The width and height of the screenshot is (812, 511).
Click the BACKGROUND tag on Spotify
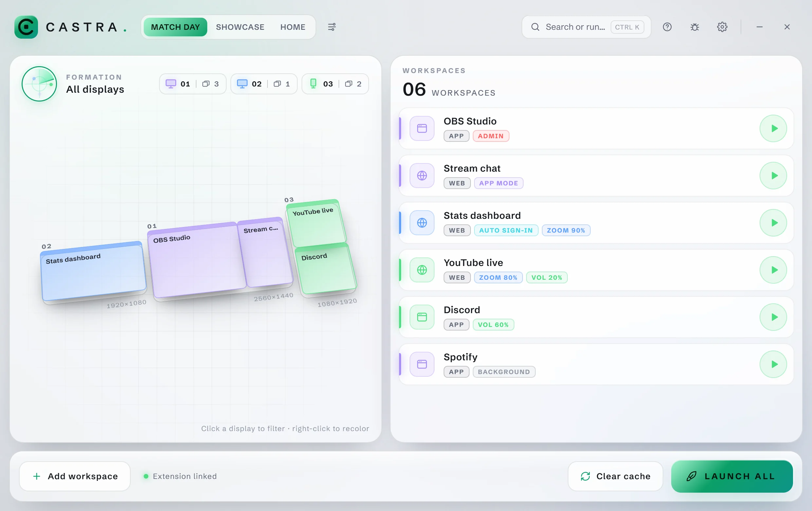tap(504, 372)
